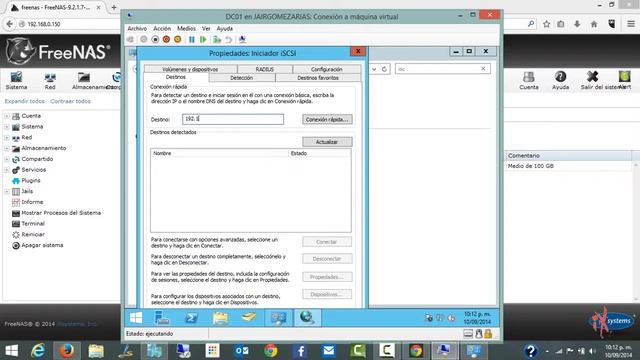Click the orange Save VM state icon

click(x=178, y=40)
